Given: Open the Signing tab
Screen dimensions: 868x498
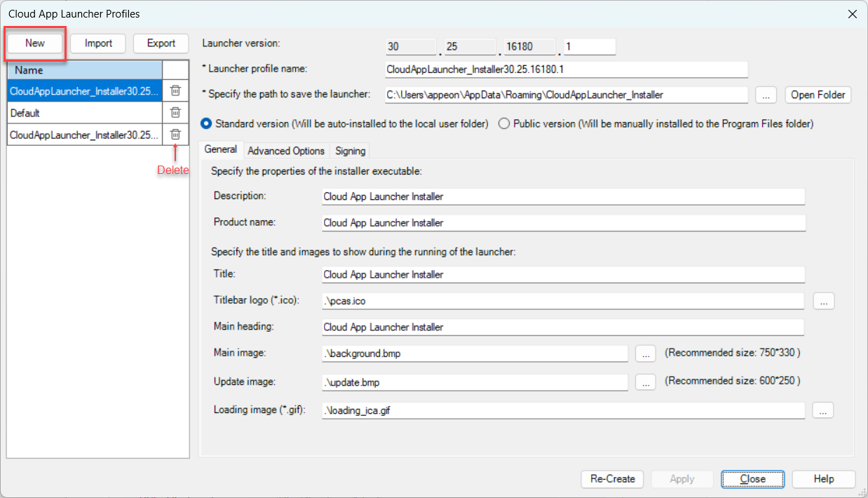Looking at the screenshot, I should tap(350, 151).
